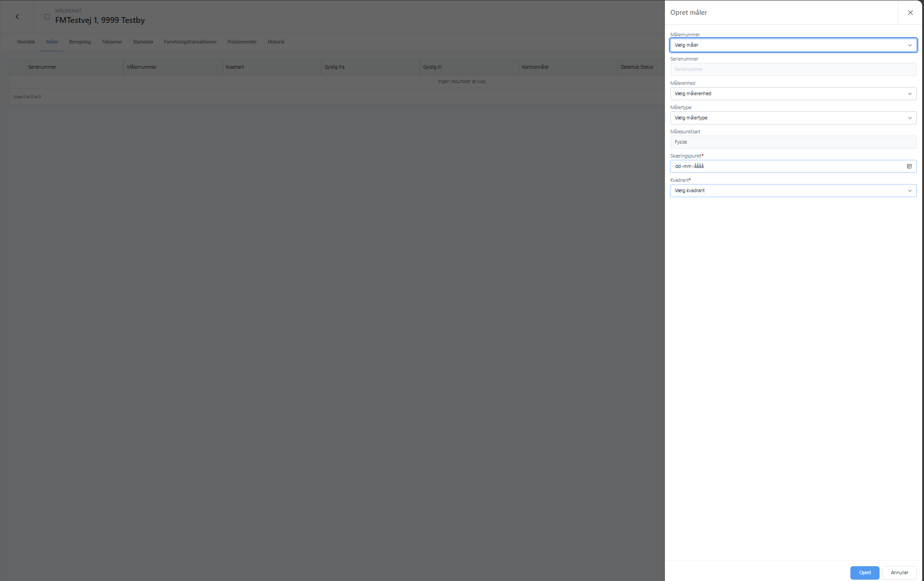Click the Annuller button
Viewport: 924px width, 581px height.
point(899,572)
